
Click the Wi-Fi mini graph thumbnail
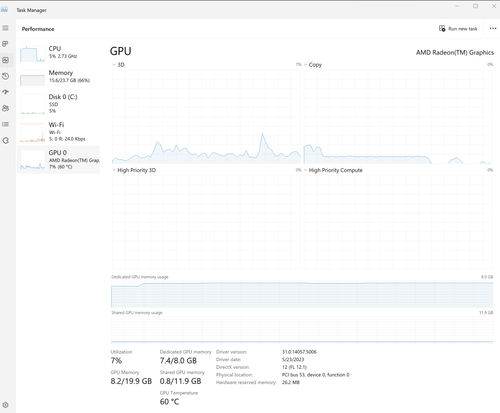(x=32, y=132)
